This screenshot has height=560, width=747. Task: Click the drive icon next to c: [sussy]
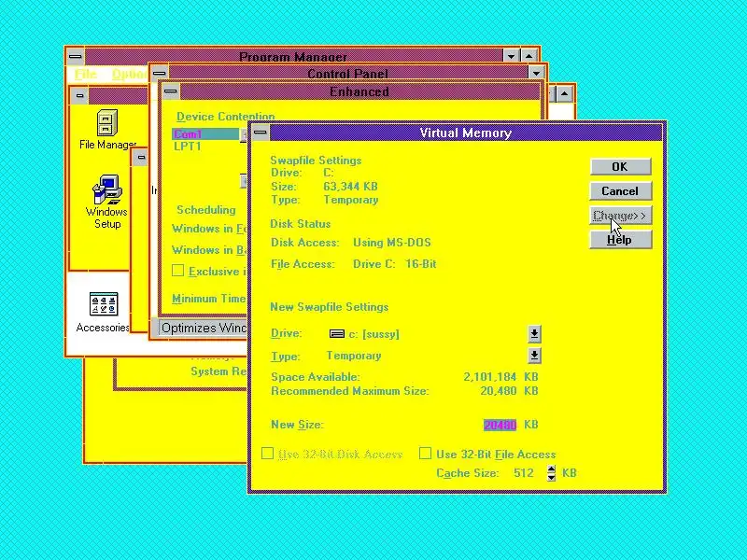click(337, 334)
